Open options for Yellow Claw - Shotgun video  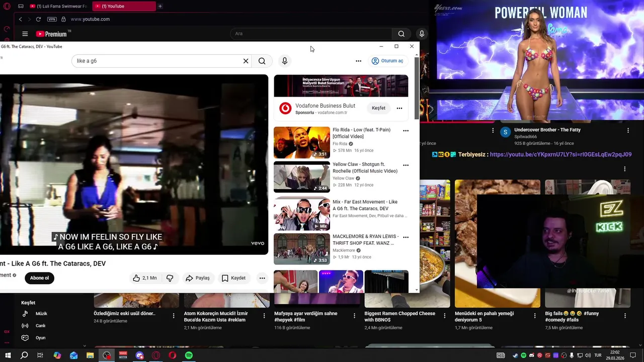tap(406, 165)
